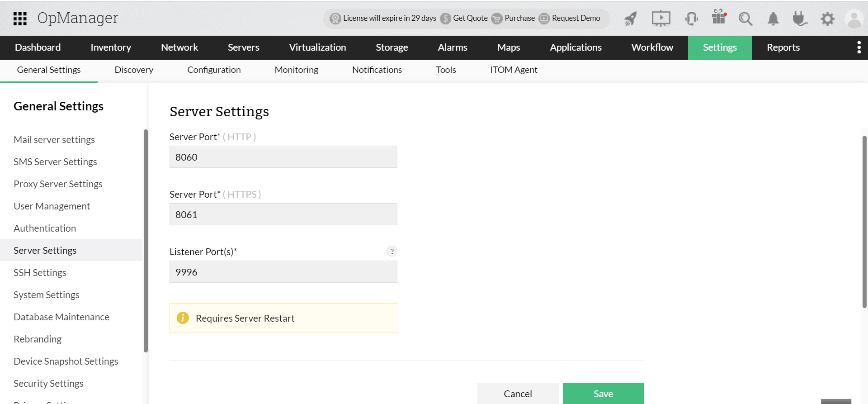Screen dimensions: 868x404
Task: Open the presentation video screen icon
Action: click(x=661, y=19)
